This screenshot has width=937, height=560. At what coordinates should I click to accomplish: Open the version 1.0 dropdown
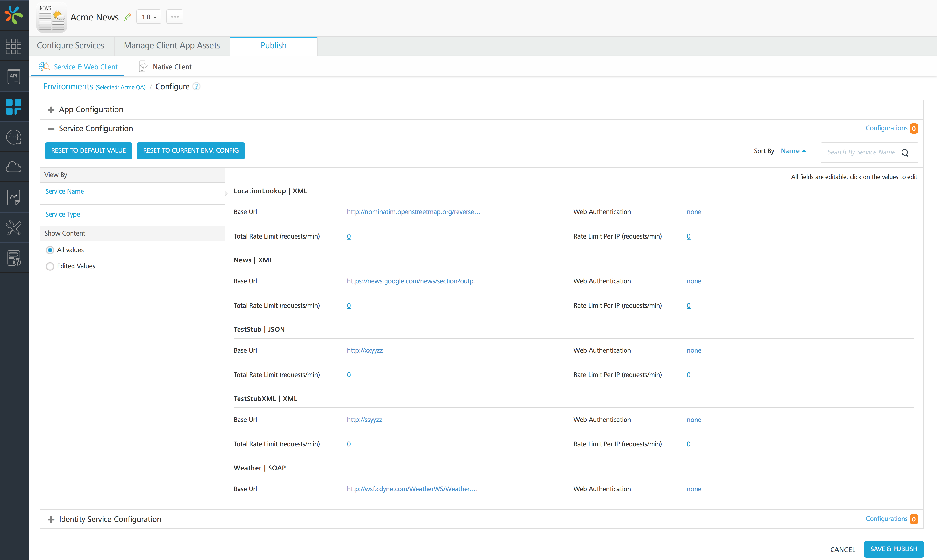[x=149, y=17]
